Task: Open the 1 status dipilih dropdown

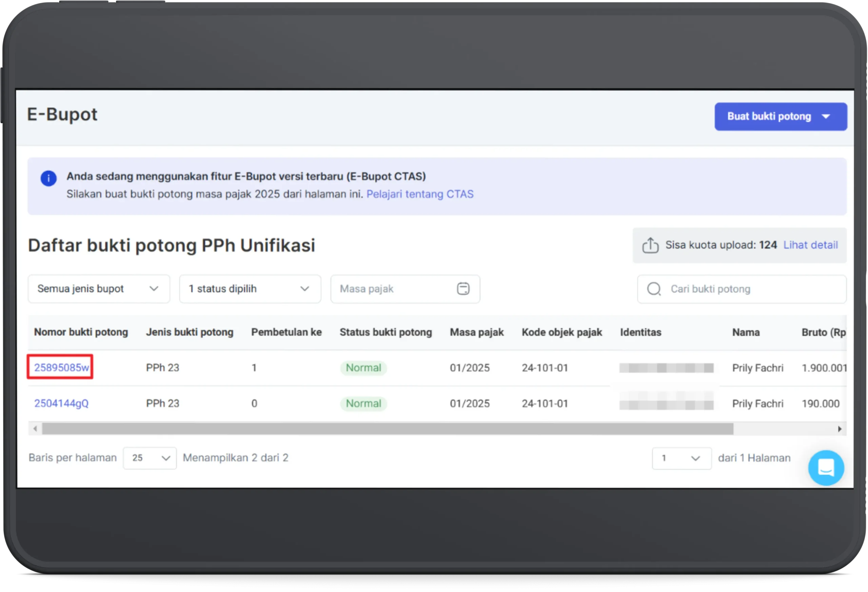Action: click(x=250, y=289)
